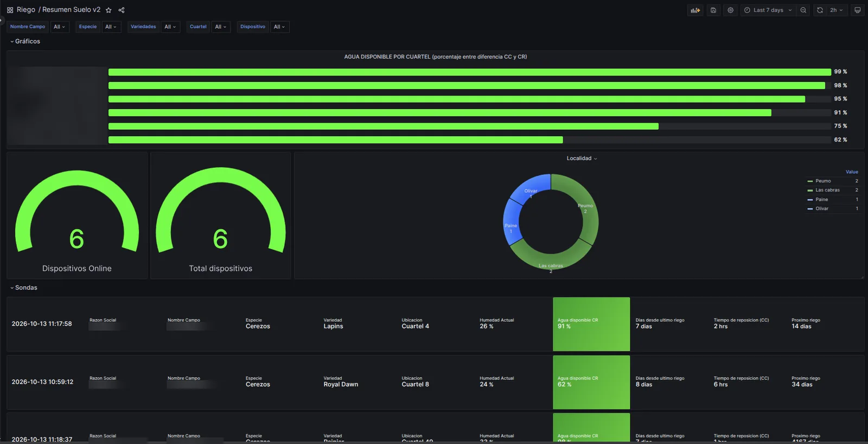Screen dimensions: 868x444
Task: Cycle view mode monitor icon
Action: click(857, 10)
